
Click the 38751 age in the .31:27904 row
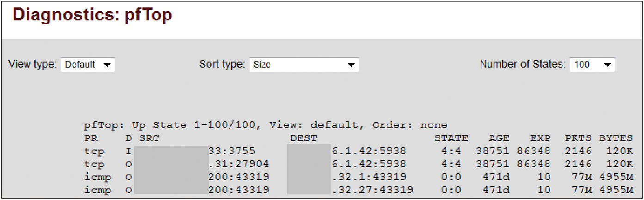pos(492,164)
